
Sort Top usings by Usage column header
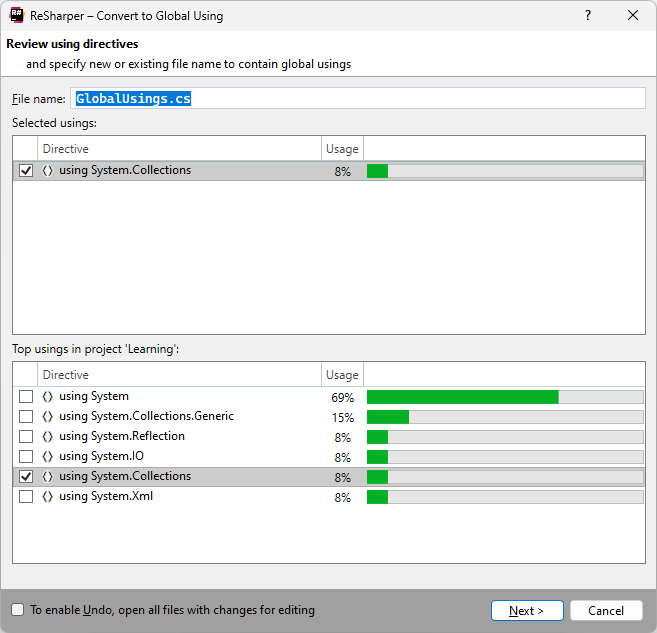342,375
